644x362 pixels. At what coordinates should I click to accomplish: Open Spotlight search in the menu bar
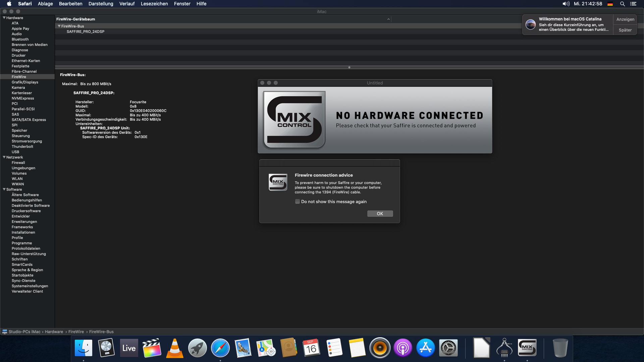pos(622,4)
